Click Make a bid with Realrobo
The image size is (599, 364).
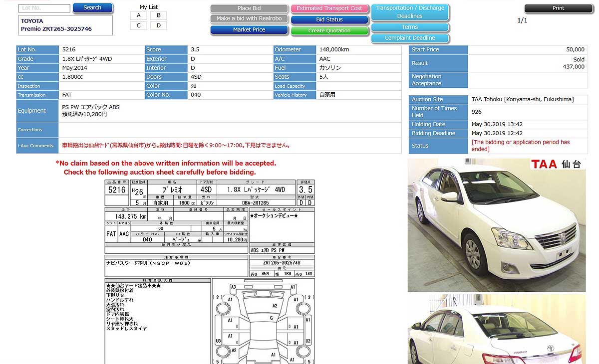click(x=249, y=19)
